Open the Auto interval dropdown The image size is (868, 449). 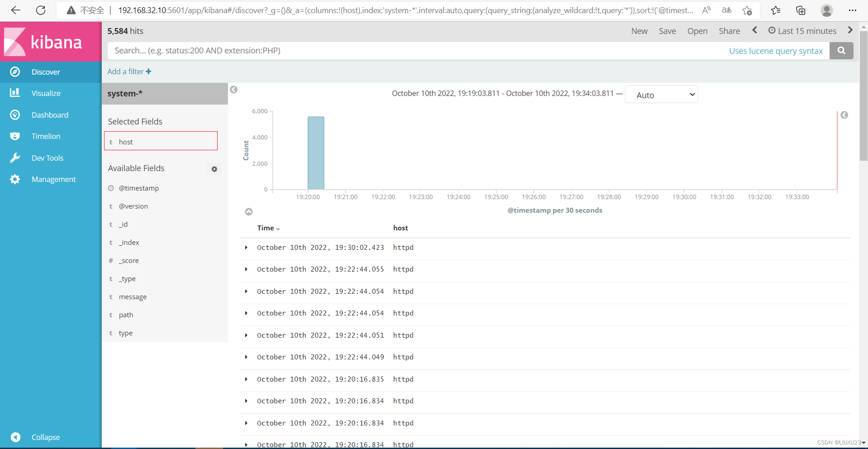[x=661, y=95]
